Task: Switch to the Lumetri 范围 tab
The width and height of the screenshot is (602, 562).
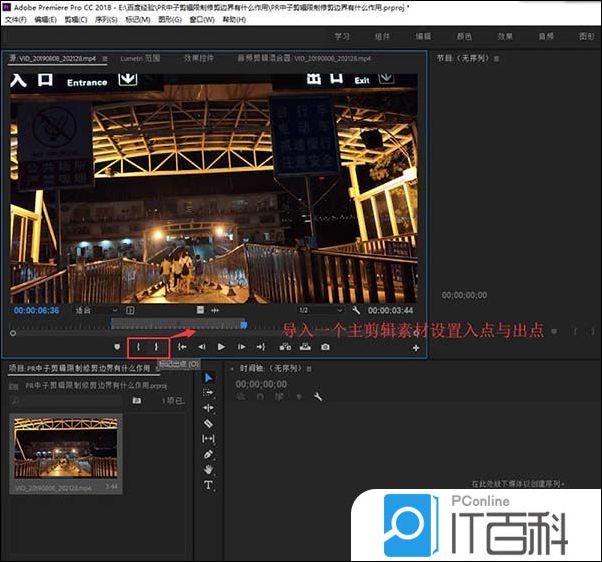Action: point(140,58)
